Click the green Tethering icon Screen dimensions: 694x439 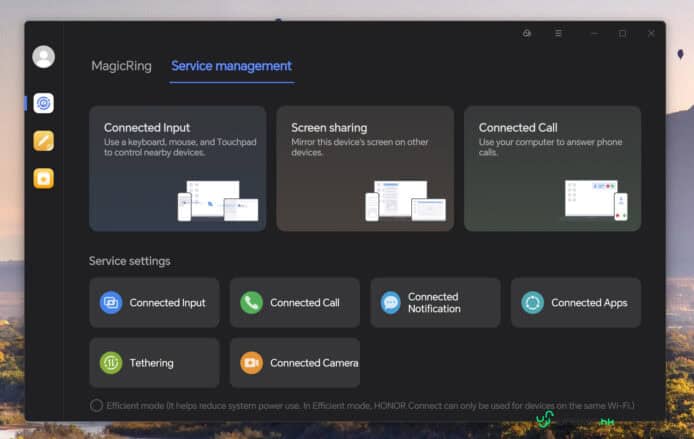[x=111, y=363]
